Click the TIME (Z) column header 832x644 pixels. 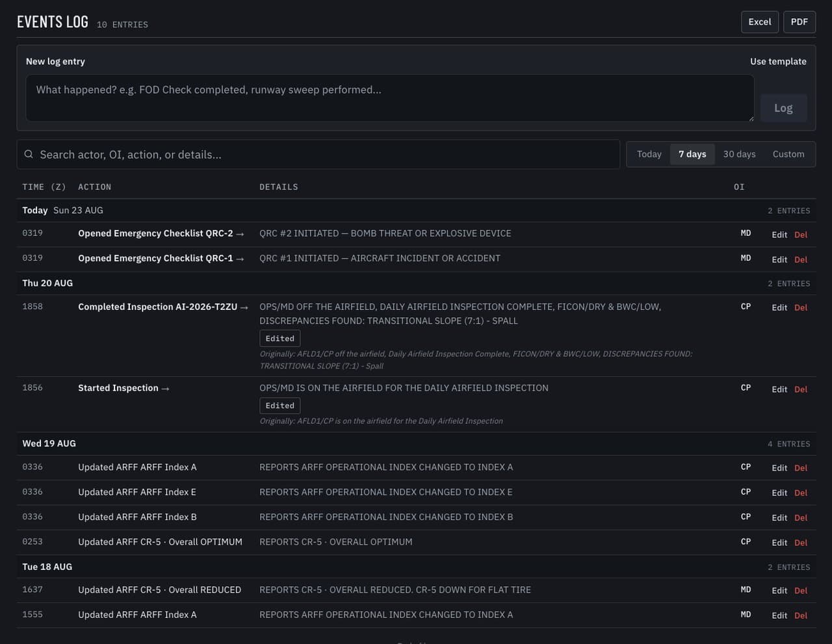point(44,187)
